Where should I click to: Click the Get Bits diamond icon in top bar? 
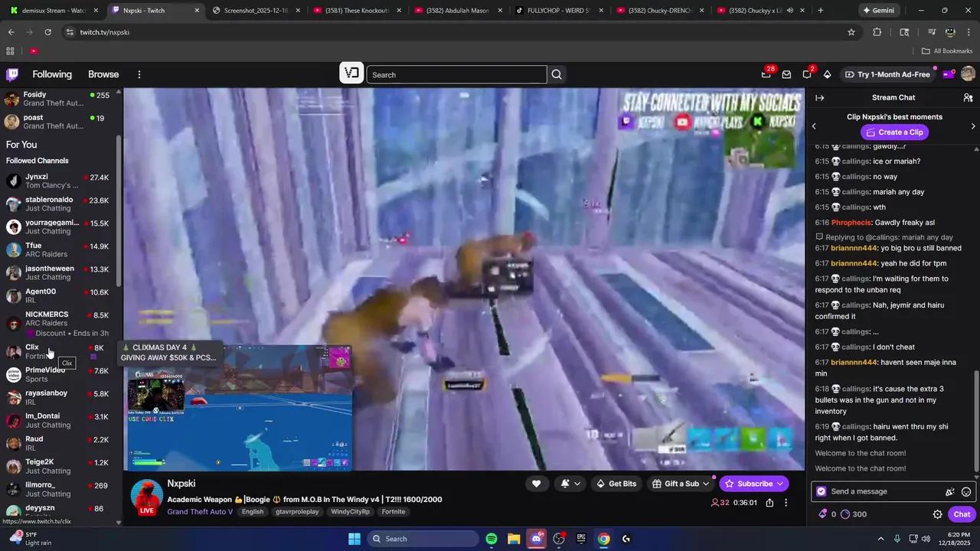[827, 74]
